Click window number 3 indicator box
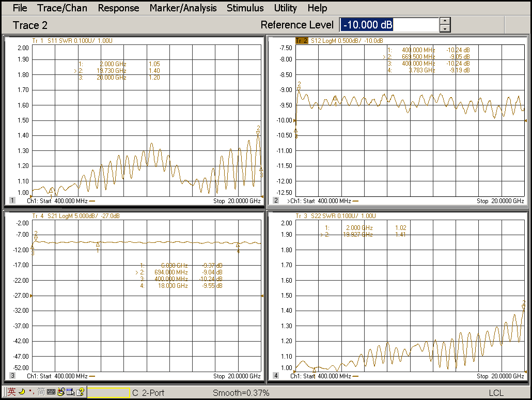 [12, 376]
